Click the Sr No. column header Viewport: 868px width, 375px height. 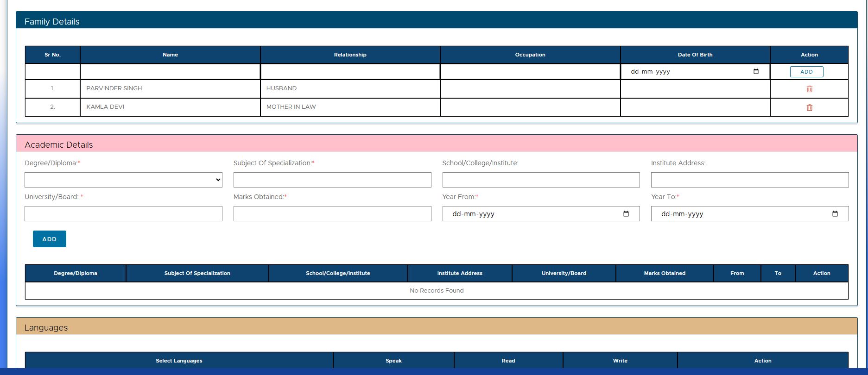52,55
